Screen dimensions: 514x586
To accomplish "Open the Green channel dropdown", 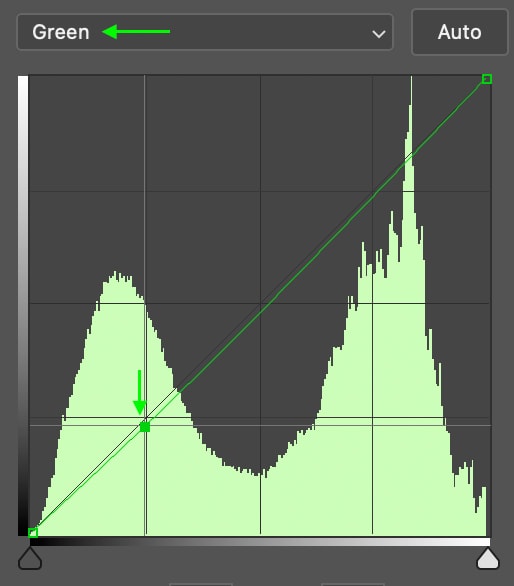I will click(205, 32).
